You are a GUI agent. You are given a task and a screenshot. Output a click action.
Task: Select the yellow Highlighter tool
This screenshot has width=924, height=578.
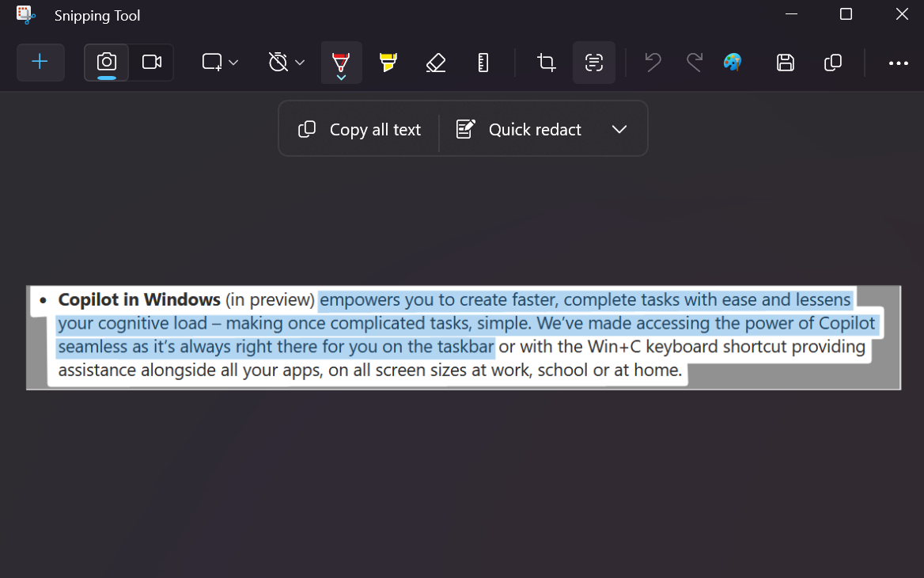point(388,62)
